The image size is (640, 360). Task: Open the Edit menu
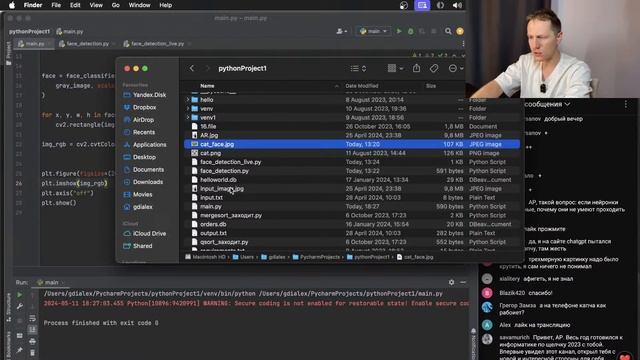click(75, 5)
